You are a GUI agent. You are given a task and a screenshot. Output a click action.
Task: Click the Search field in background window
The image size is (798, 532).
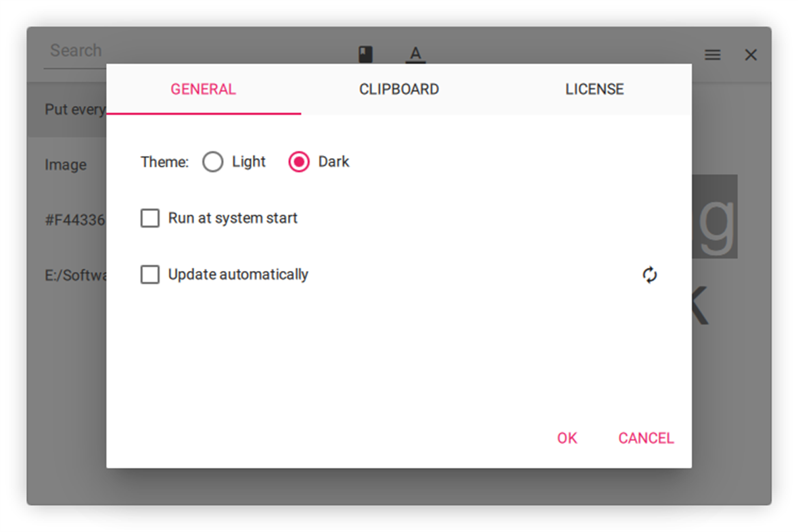tap(75, 51)
